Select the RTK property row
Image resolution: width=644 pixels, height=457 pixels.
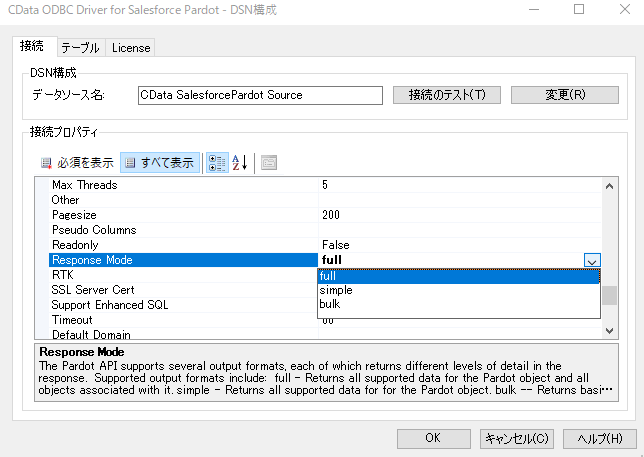[x=183, y=275]
